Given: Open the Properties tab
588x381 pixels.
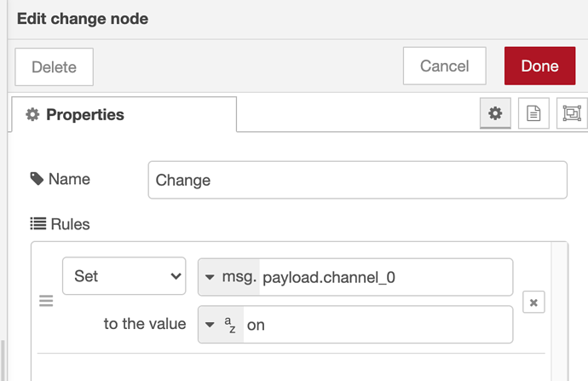Looking at the screenshot, I should pyautogui.click(x=124, y=115).
